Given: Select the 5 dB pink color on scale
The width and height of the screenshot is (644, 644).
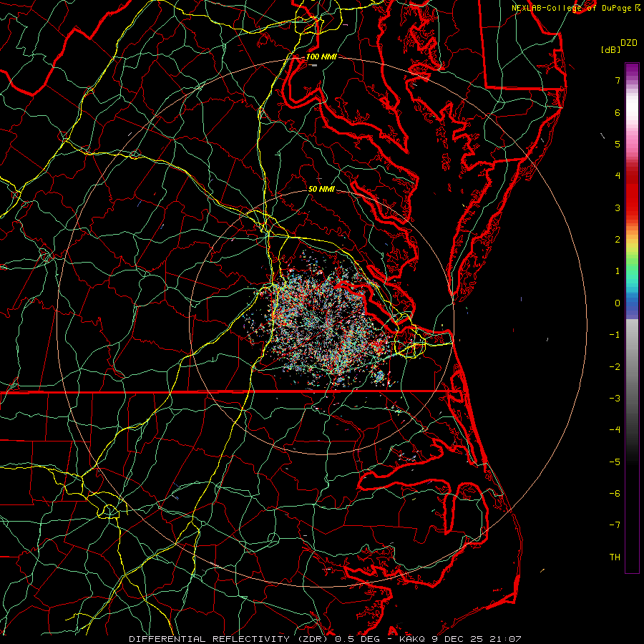Looking at the screenshot, I should point(632,144).
